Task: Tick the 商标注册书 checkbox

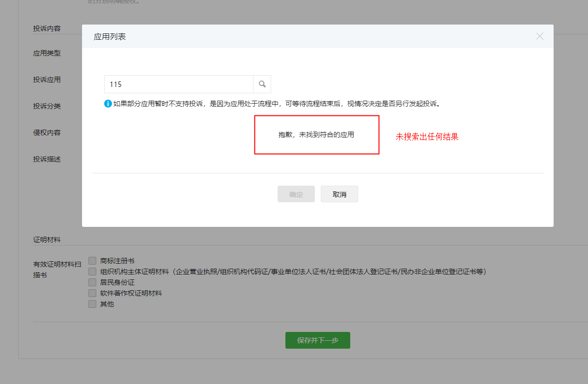Action: (x=92, y=260)
